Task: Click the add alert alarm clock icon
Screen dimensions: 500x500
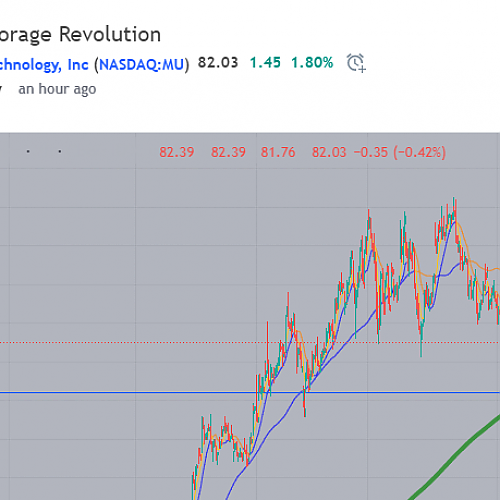Action: [x=356, y=63]
